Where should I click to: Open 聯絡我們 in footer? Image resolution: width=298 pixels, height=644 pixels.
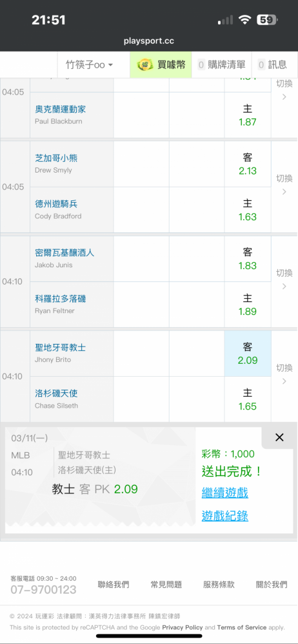tap(113, 585)
